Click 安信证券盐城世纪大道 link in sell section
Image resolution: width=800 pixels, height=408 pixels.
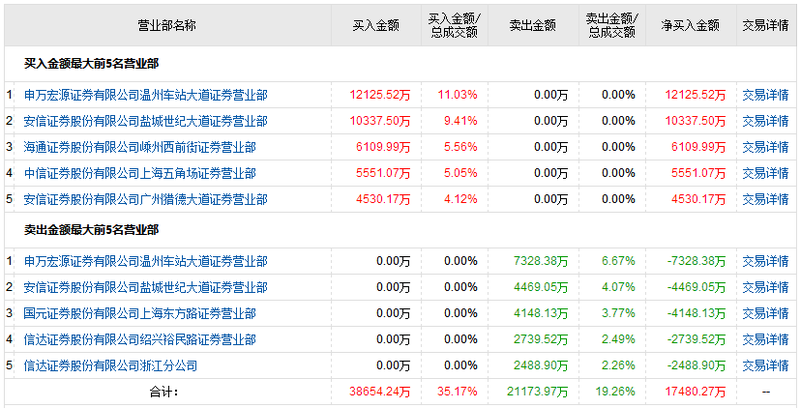(146, 288)
